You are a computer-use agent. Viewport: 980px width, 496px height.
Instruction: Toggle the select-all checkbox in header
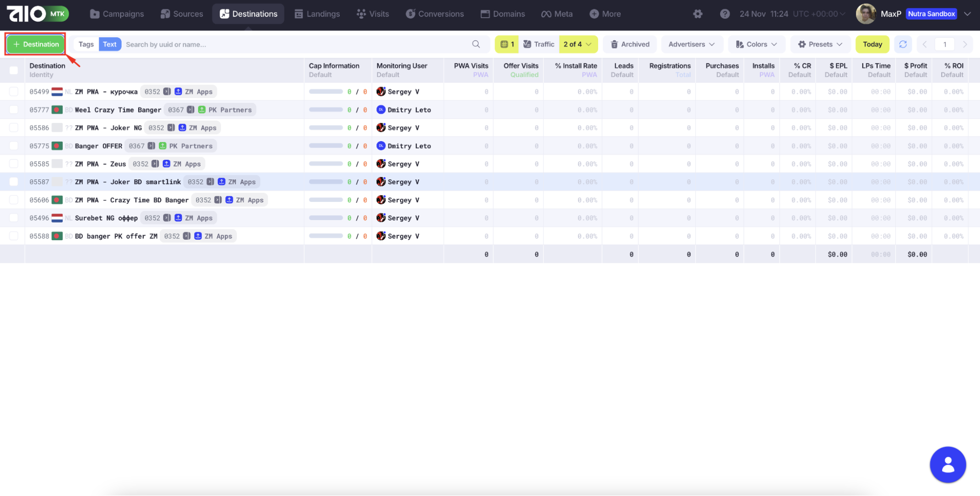14,70
